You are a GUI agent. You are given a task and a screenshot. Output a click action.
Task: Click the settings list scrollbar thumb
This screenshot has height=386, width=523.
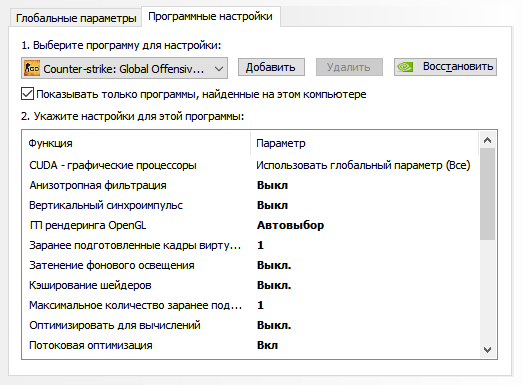coord(487,194)
